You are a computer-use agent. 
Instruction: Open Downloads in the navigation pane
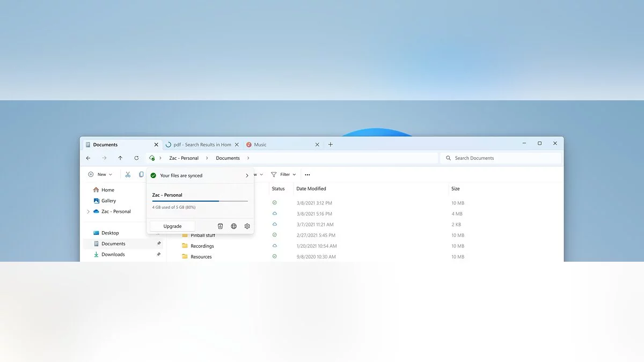113,254
